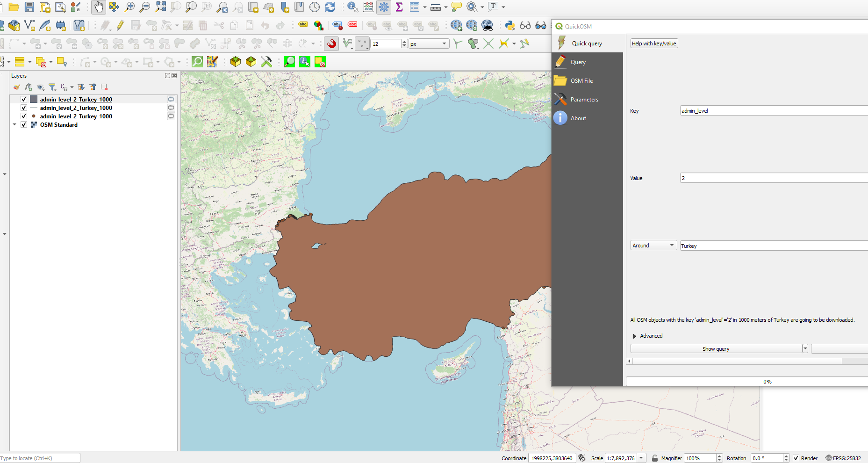Click the horizontal scrollbar in QuickOSM
This screenshot has width=868, height=463.
click(x=747, y=361)
